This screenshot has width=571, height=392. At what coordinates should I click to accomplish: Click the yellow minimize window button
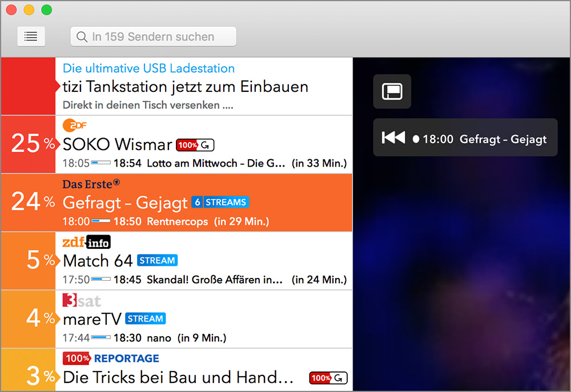(x=29, y=10)
